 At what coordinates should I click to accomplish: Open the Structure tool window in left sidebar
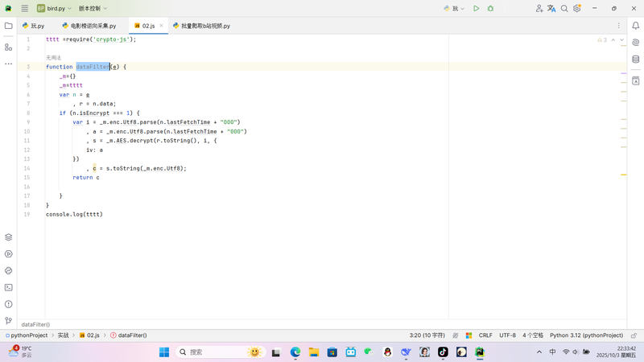pyautogui.click(x=9, y=47)
